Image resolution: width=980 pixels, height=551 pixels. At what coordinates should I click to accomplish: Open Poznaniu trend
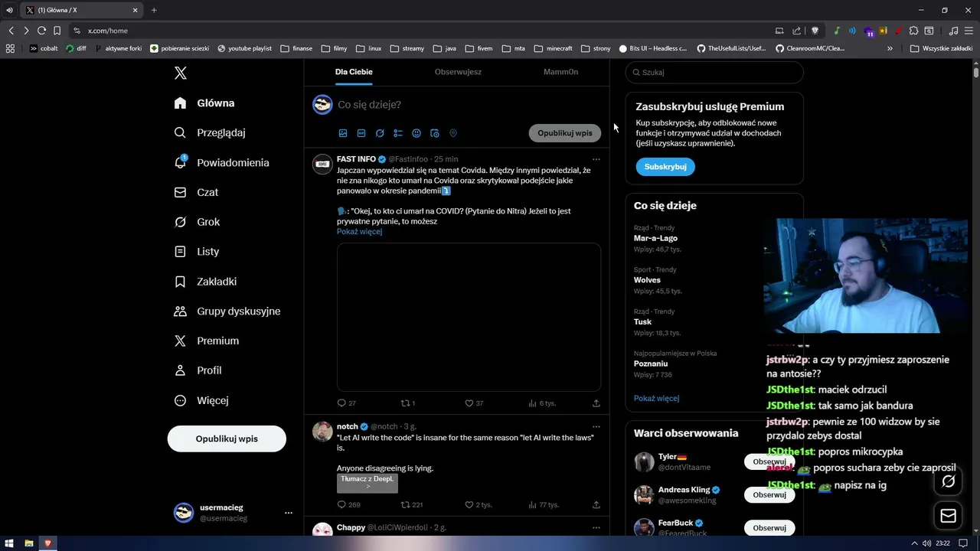click(651, 364)
